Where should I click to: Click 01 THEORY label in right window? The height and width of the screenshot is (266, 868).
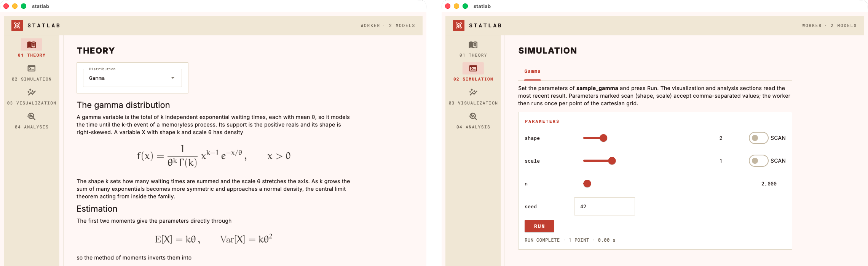point(473,55)
